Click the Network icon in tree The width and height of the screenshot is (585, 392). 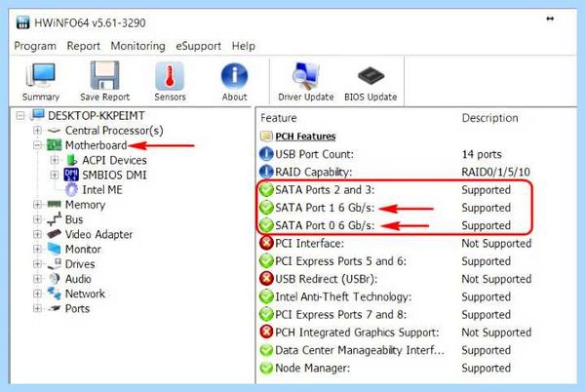point(54,294)
